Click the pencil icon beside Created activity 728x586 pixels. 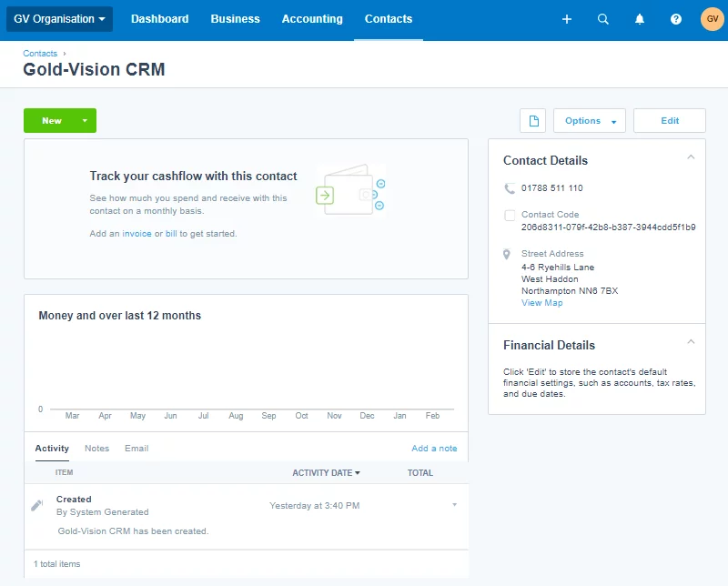pyautogui.click(x=36, y=505)
